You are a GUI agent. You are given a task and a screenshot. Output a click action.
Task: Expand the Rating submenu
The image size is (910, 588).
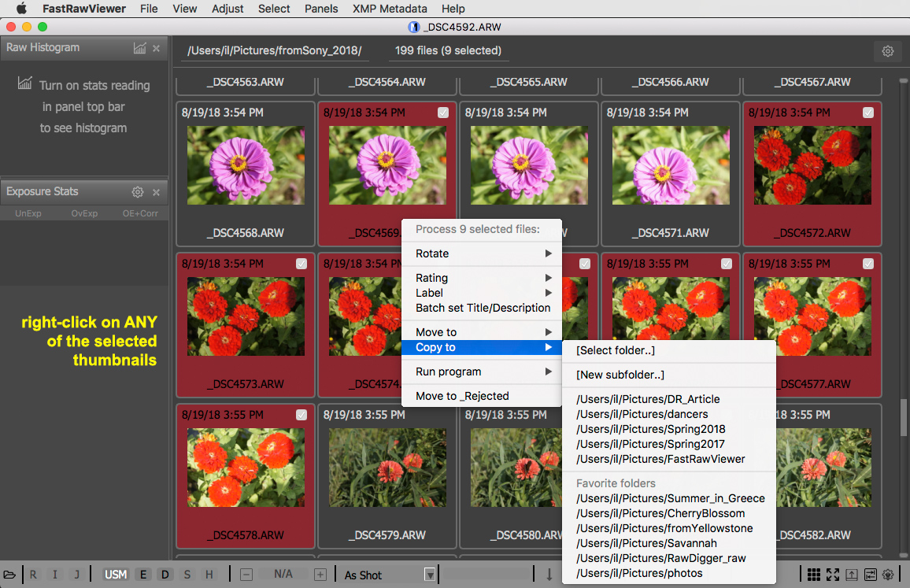click(431, 278)
